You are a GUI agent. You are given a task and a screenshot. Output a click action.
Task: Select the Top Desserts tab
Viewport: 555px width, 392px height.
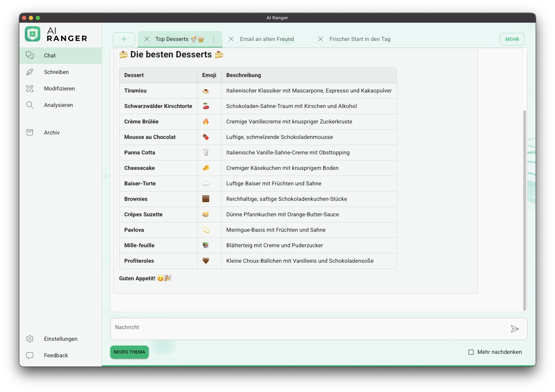click(179, 39)
